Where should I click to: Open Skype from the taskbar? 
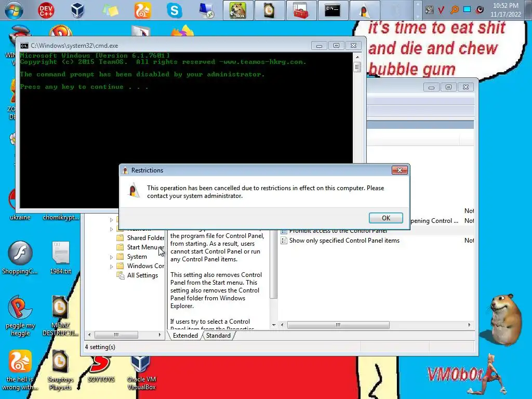175,10
